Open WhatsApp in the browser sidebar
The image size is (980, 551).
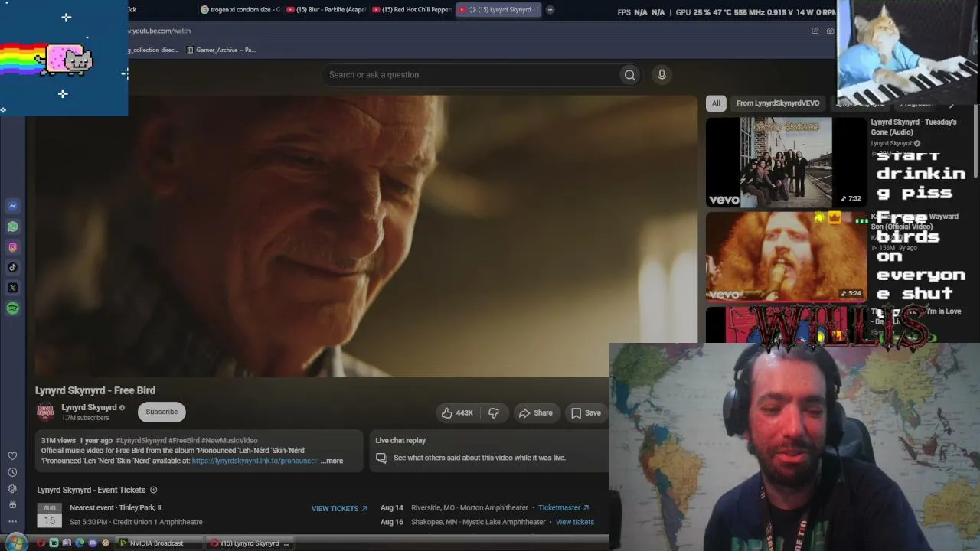click(x=12, y=227)
